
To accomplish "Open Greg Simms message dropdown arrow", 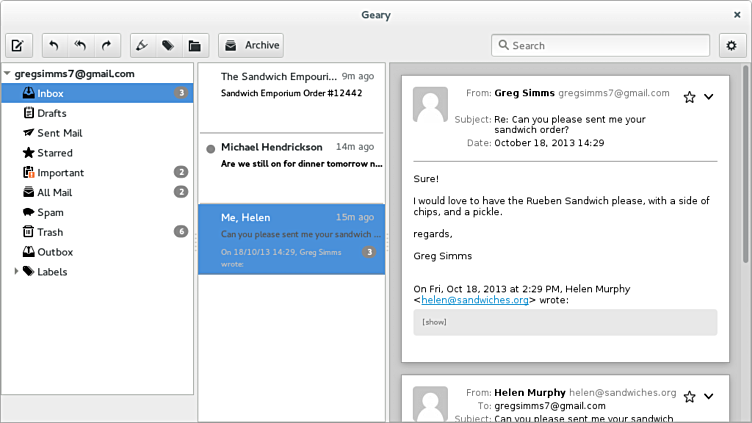I will point(709,97).
